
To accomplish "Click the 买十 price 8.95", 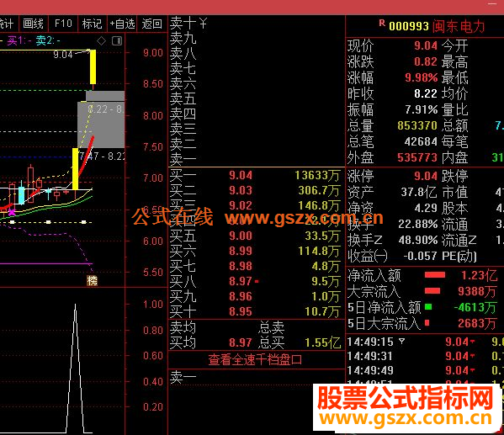I will [x=241, y=311].
